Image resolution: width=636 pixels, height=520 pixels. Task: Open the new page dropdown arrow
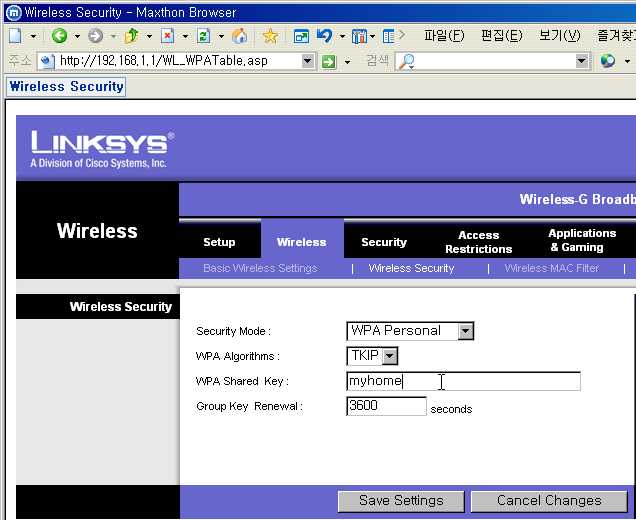(33, 37)
